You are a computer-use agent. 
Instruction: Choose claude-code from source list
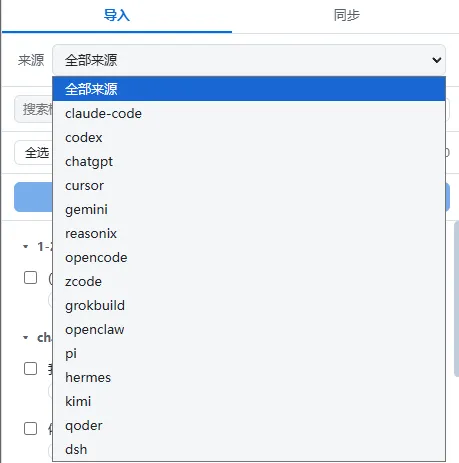click(x=249, y=113)
